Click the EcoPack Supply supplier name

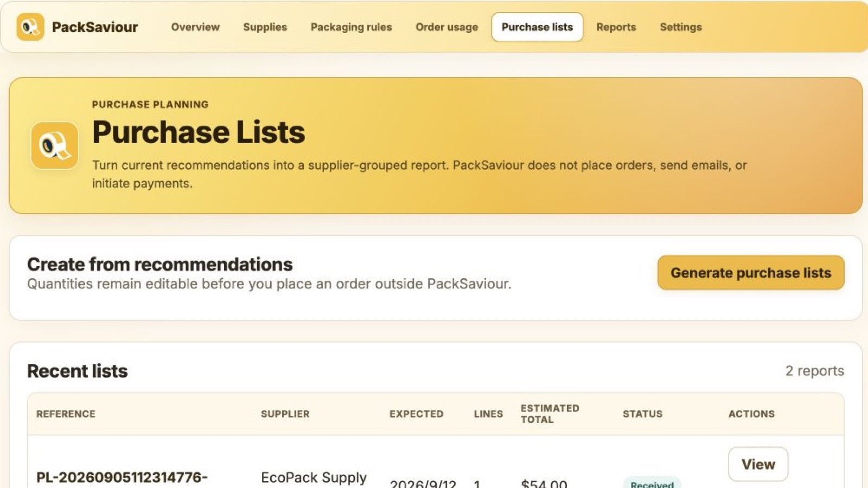(x=314, y=478)
